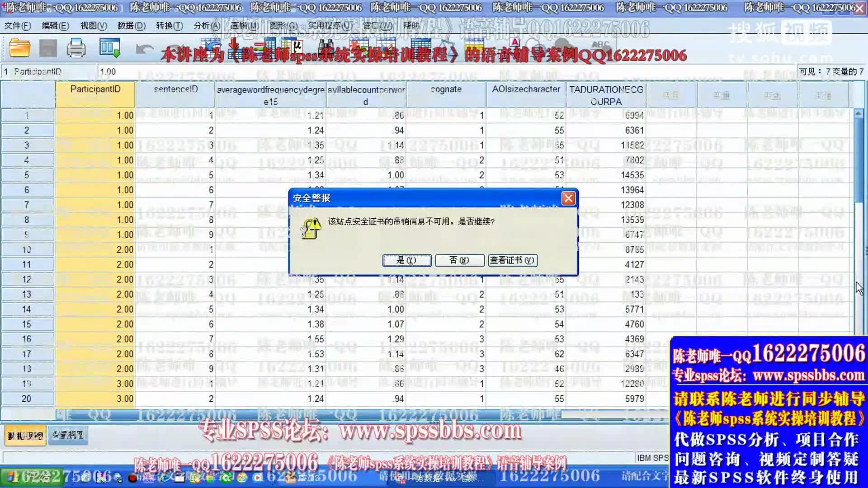Click ParticipantID cell in row 1
868x488 pixels.
pos(95,115)
